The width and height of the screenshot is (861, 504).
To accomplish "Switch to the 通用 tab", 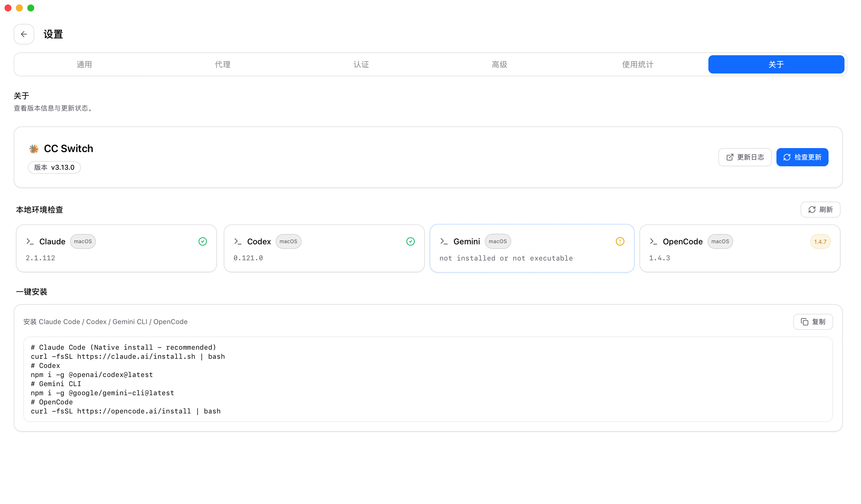I will click(x=84, y=65).
